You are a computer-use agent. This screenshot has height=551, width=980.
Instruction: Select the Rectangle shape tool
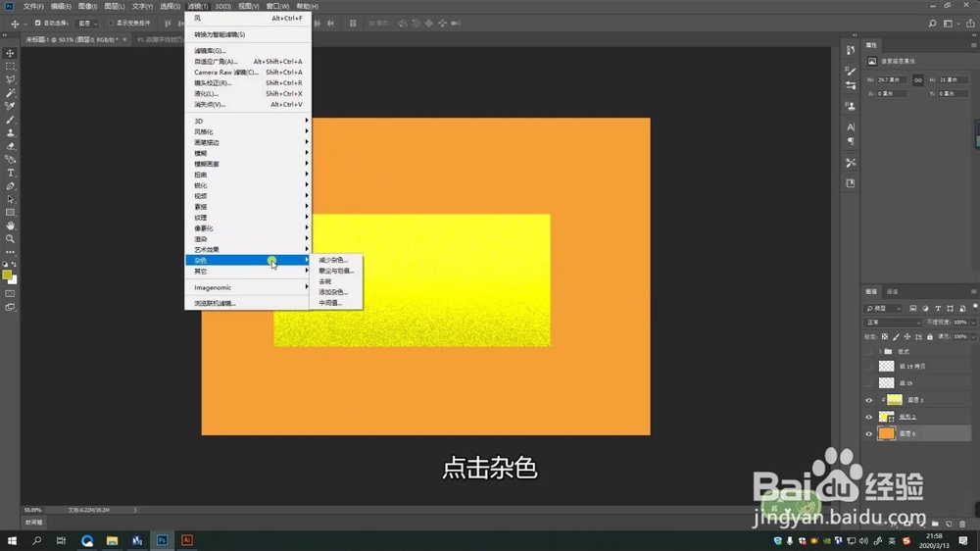[x=10, y=213]
